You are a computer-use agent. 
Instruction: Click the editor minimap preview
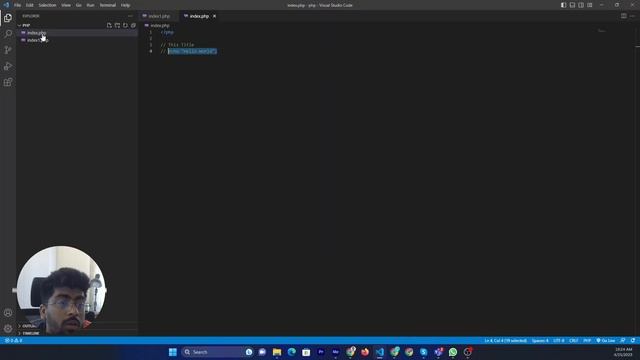click(x=602, y=31)
